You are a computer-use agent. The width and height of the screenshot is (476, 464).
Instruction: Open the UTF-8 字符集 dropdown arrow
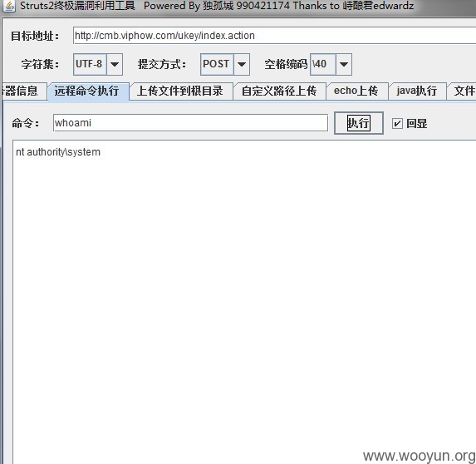click(x=115, y=64)
